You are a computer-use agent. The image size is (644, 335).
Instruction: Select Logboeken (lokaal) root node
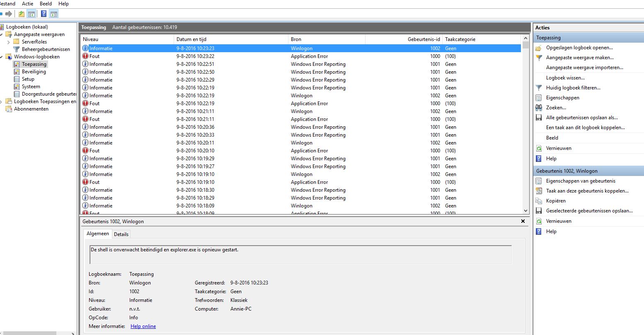(27, 27)
